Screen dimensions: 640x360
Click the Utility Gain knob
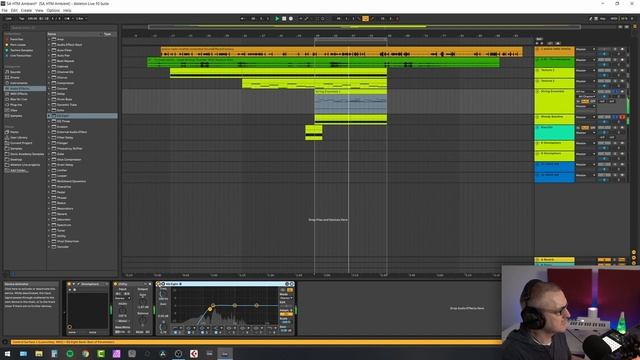coord(143,301)
